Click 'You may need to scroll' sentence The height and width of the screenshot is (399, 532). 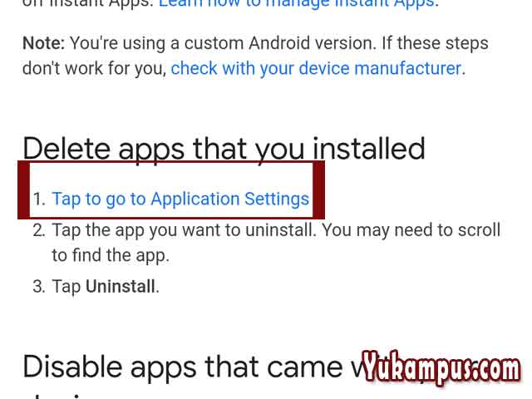(x=411, y=230)
